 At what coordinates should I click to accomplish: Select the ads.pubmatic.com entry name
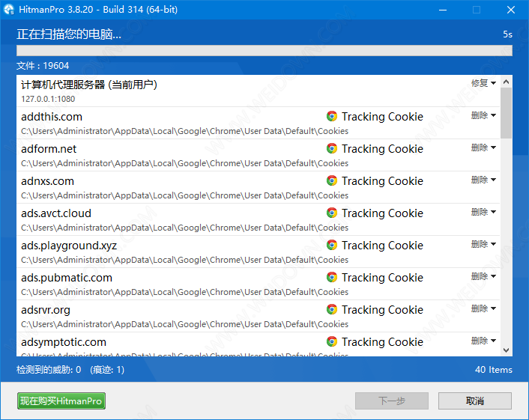(x=67, y=278)
